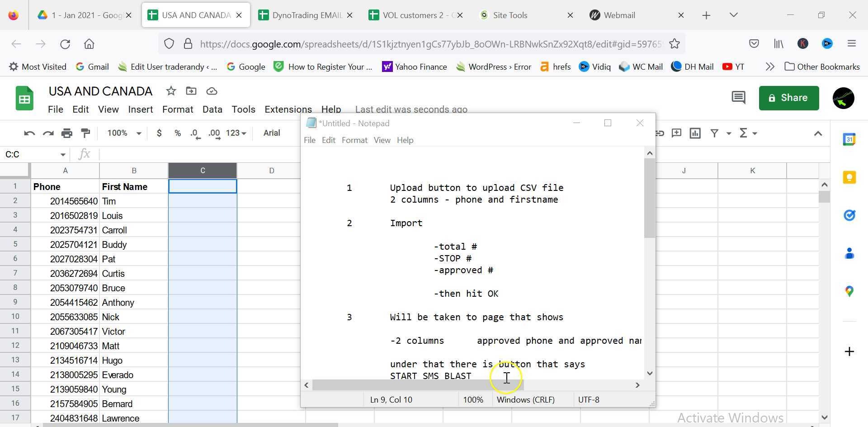Viewport: 868px width, 427px height.
Task: Click the undo icon in Sheets toolbar
Action: pyautogui.click(x=29, y=133)
